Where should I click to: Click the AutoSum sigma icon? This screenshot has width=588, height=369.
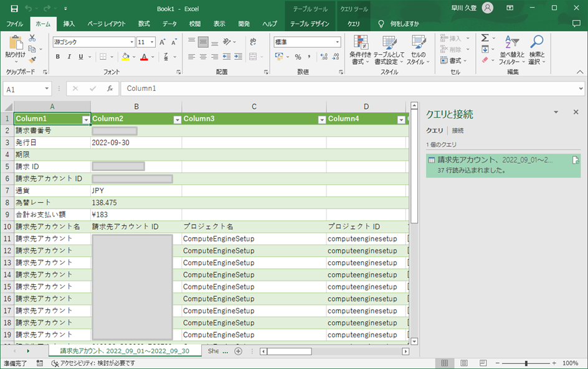485,39
